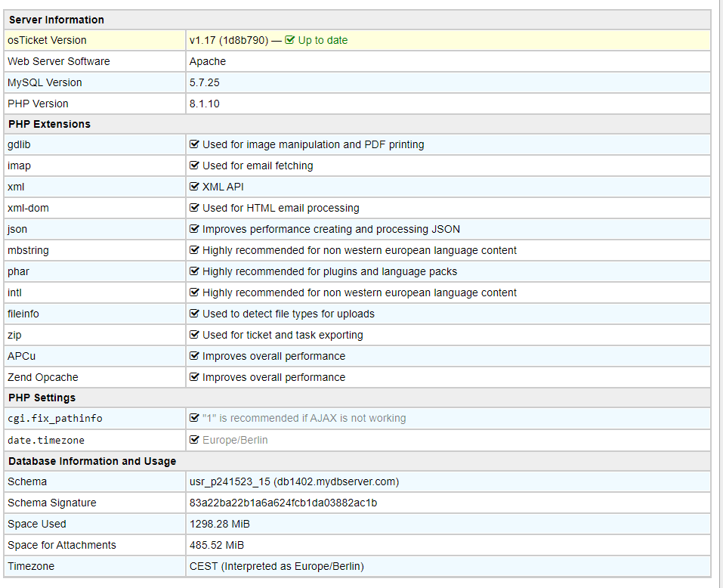
Task: Click the check icon in the json row
Action: (x=194, y=229)
